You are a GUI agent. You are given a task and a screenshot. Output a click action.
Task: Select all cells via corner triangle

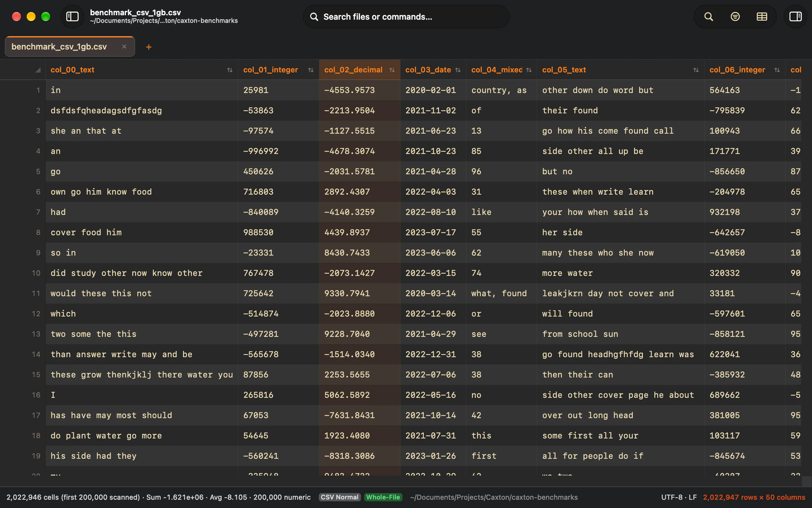[x=38, y=70]
